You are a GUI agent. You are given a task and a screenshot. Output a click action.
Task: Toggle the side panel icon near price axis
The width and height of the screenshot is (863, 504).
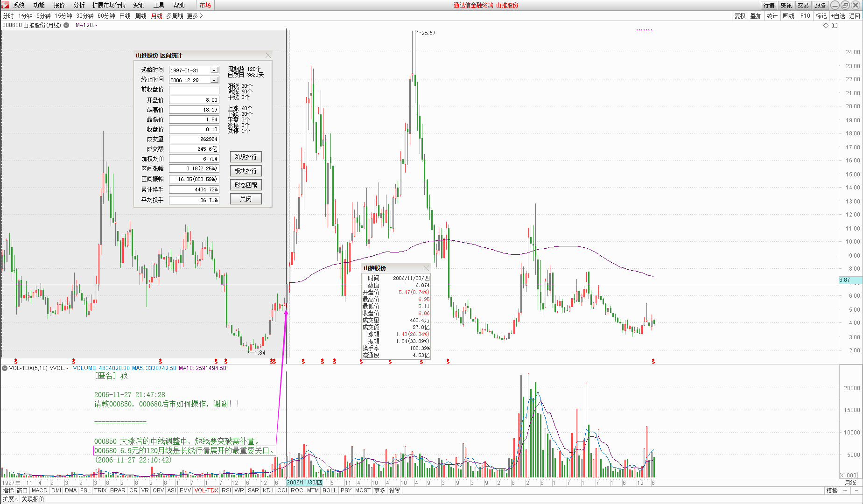tap(835, 26)
